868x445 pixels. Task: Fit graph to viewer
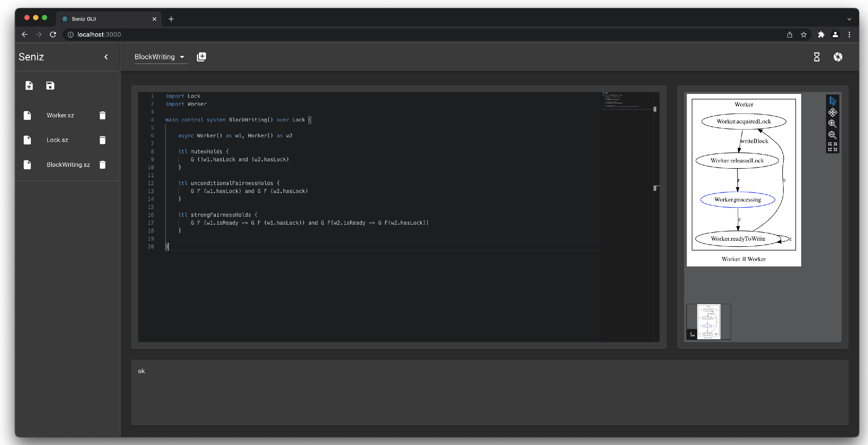[x=833, y=147]
